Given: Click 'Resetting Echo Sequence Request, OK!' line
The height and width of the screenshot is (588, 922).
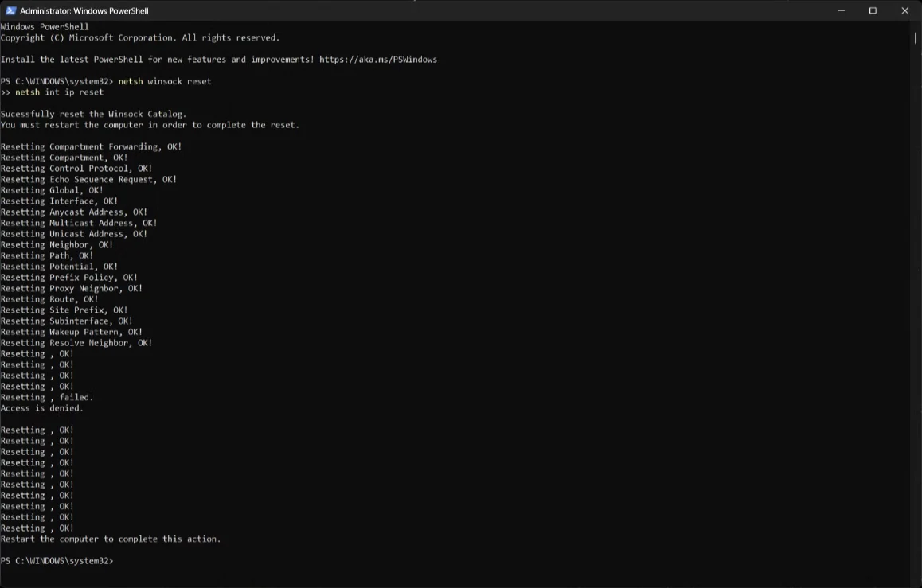Looking at the screenshot, I should pyautogui.click(x=89, y=179).
